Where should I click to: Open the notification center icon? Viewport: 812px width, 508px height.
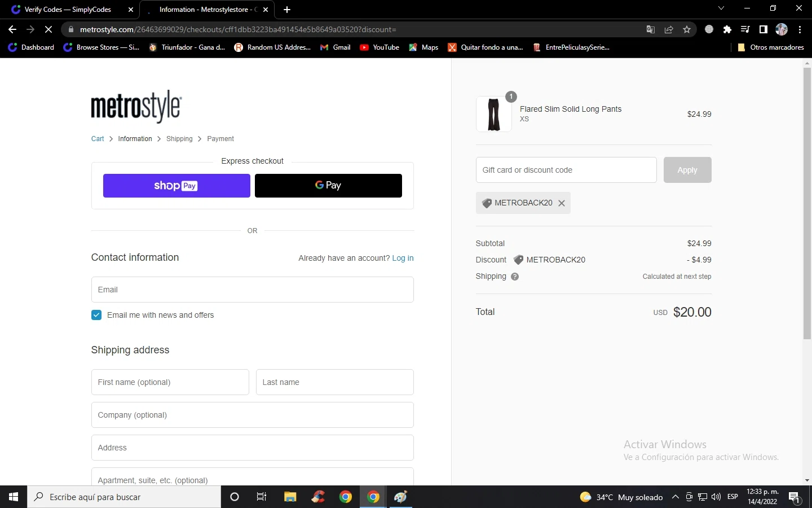795,497
